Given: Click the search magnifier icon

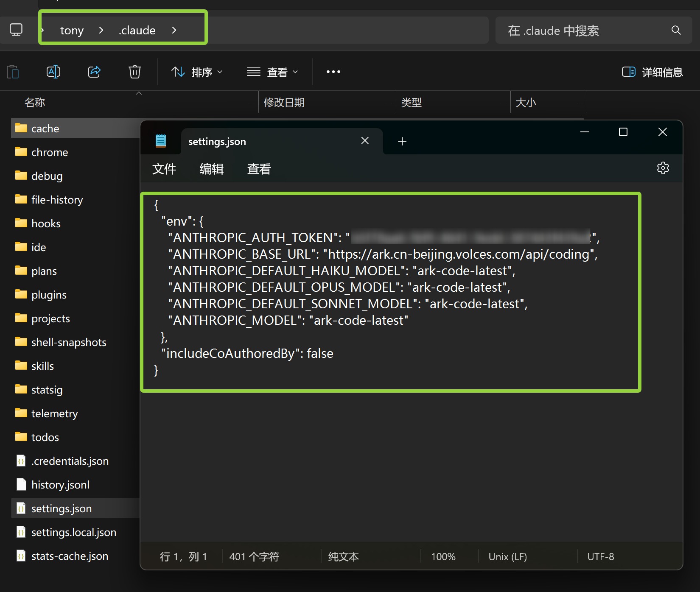Looking at the screenshot, I should pyautogui.click(x=675, y=30).
